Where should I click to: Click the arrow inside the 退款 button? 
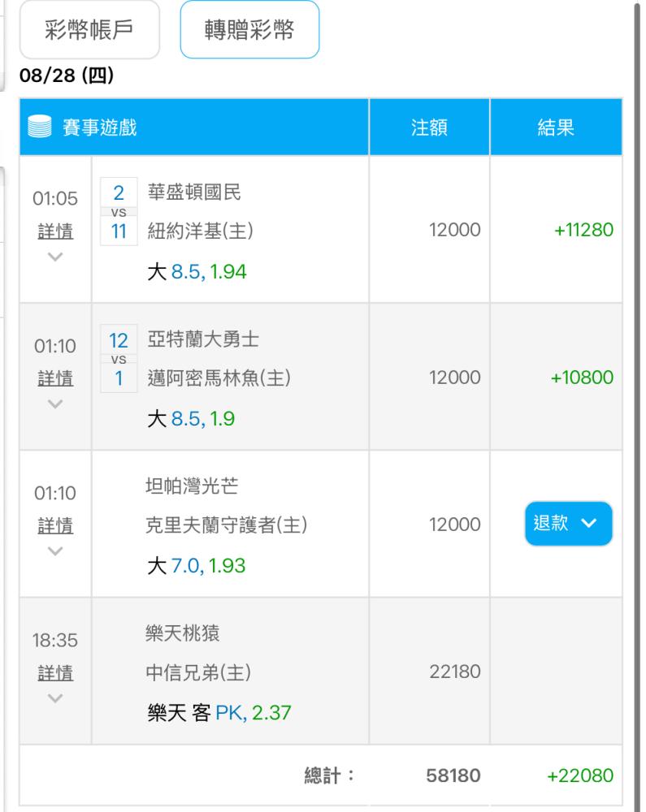point(589,523)
